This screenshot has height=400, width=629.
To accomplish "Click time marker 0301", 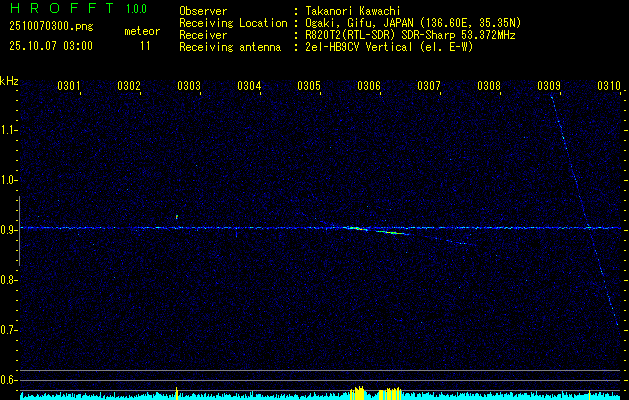I will pyautogui.click(x=69, y=85).
